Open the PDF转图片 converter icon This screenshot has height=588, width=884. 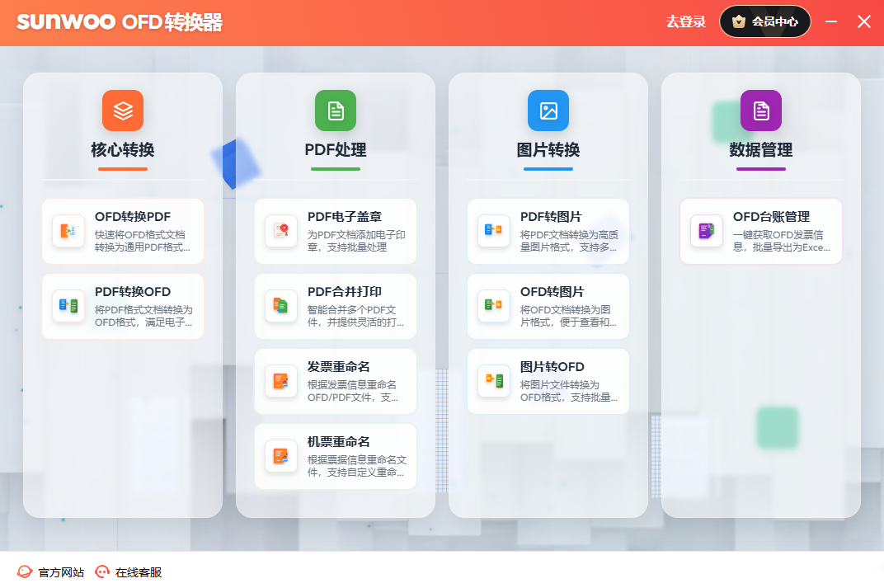click(x=494, y=231)
